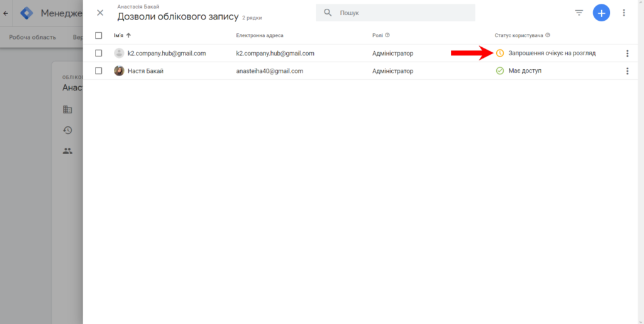
Task: Open row menu for Настя Бакай
Action: 627,71
